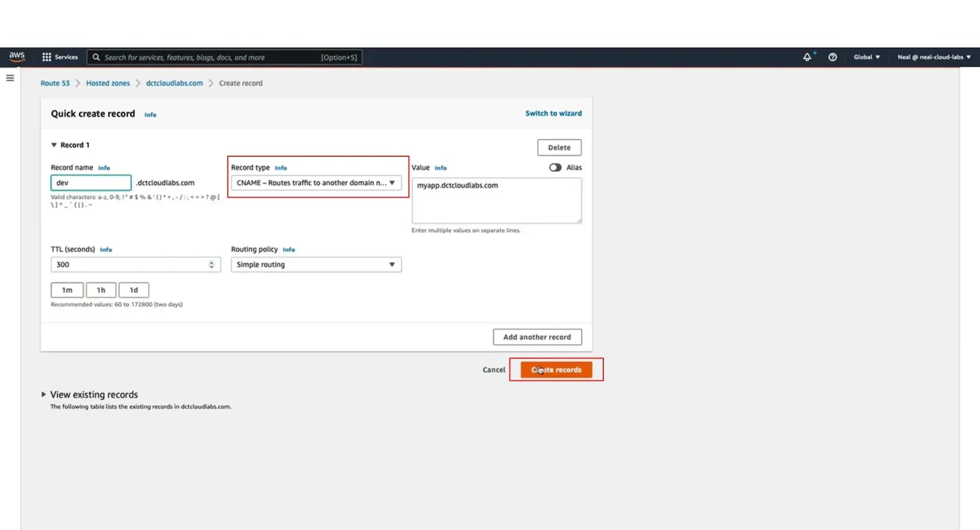Open Info link for Record type
Viewport: 980px width, 530px height.
point(281,168)
